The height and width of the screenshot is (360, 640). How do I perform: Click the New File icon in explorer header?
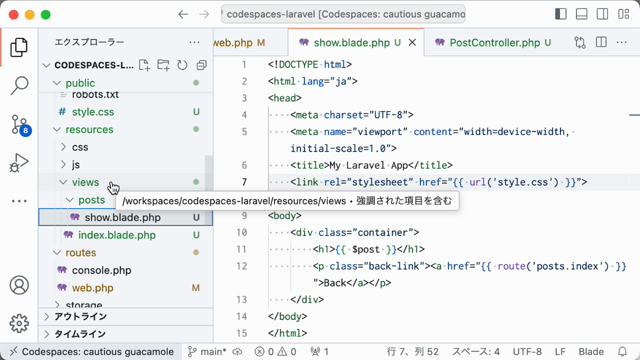[144, 65]
